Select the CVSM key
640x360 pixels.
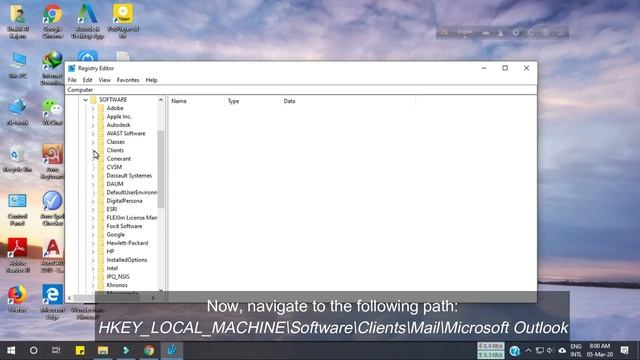114,167
